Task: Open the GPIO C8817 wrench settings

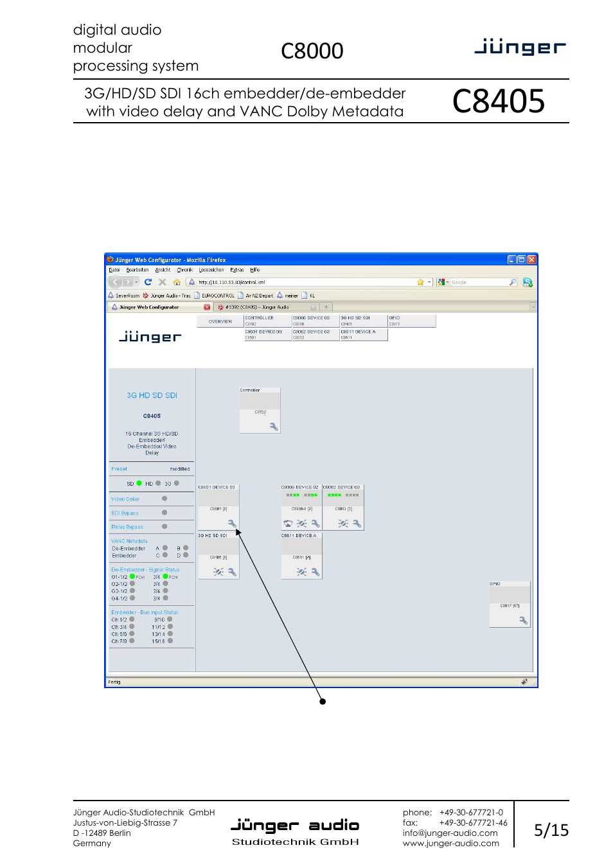Action: pyautogui.click(x=523, y=620)
